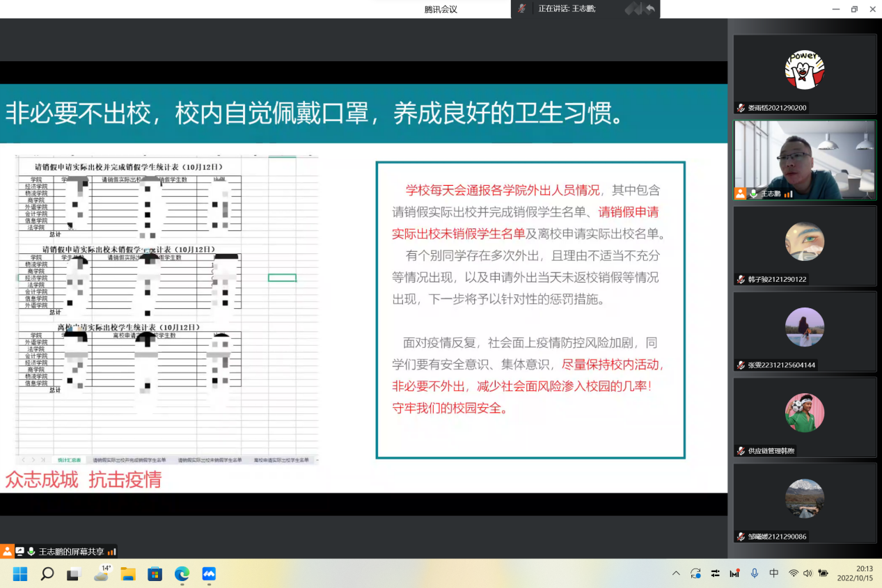Open Microsoft Edge from the taskbar
882x588 pixels.
(182, 574)
